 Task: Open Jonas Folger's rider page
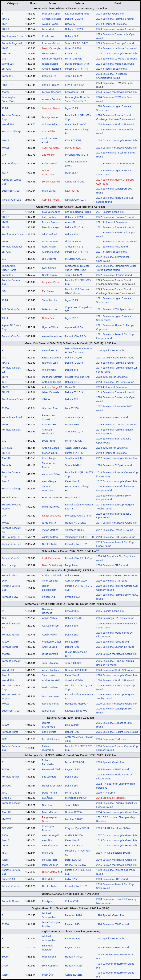click(49, 458)
